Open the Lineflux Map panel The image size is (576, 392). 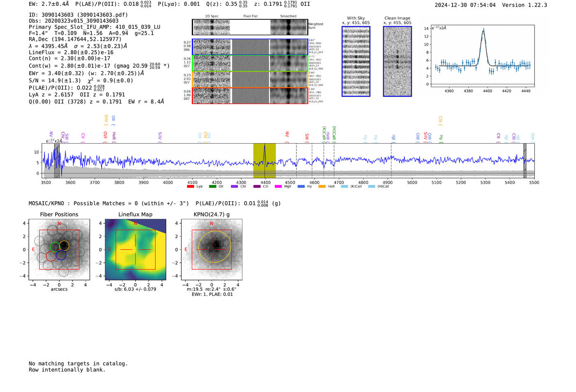(x=135, y=249)
